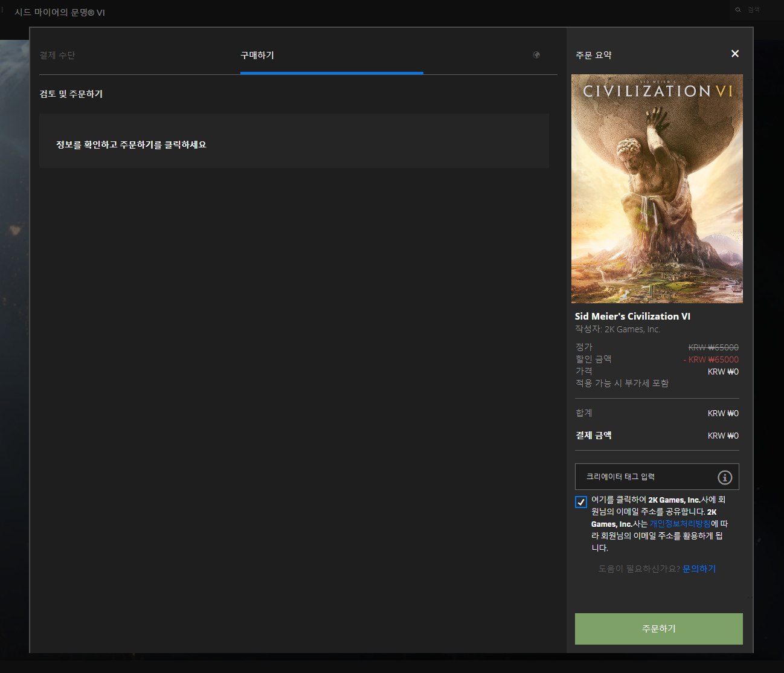Uncheck the 2K Games email sharing checkbox

click(x=581, y=502)
